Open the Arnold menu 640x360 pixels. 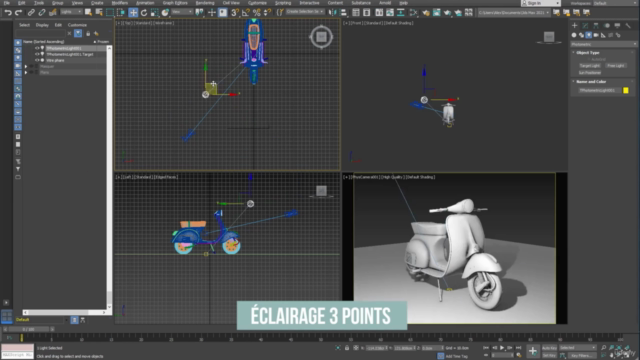tap(385, 3)
